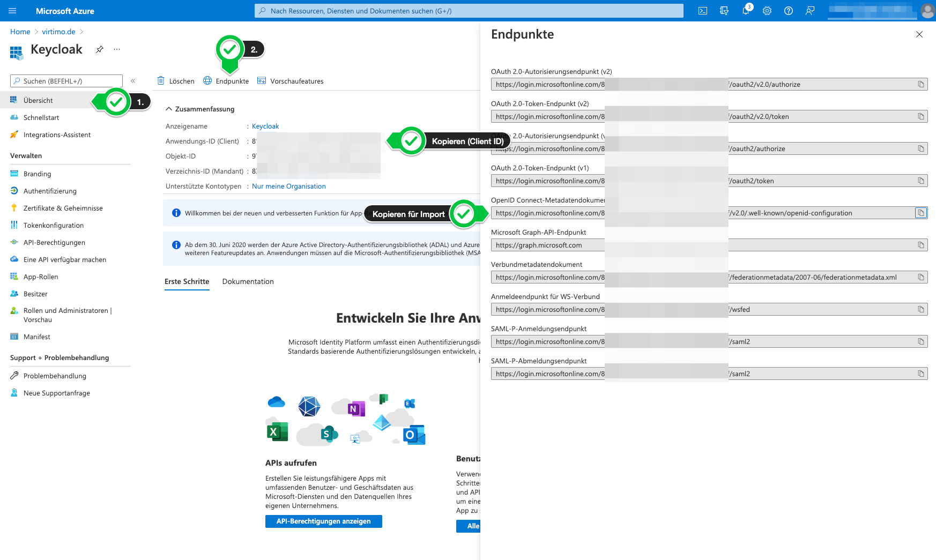Follow the Nur meine Organisation link

click(288, 186)
